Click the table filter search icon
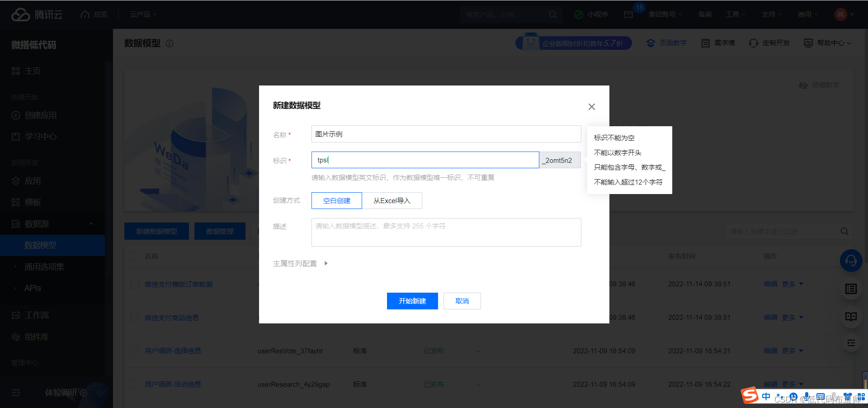 (844, 231)
